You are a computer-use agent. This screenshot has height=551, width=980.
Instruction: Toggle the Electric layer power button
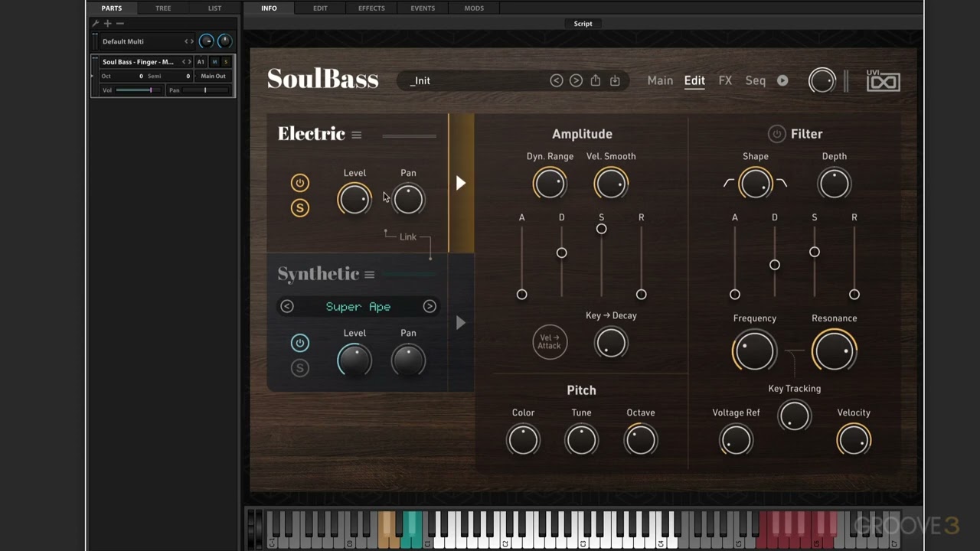click(x=300, y=183)
